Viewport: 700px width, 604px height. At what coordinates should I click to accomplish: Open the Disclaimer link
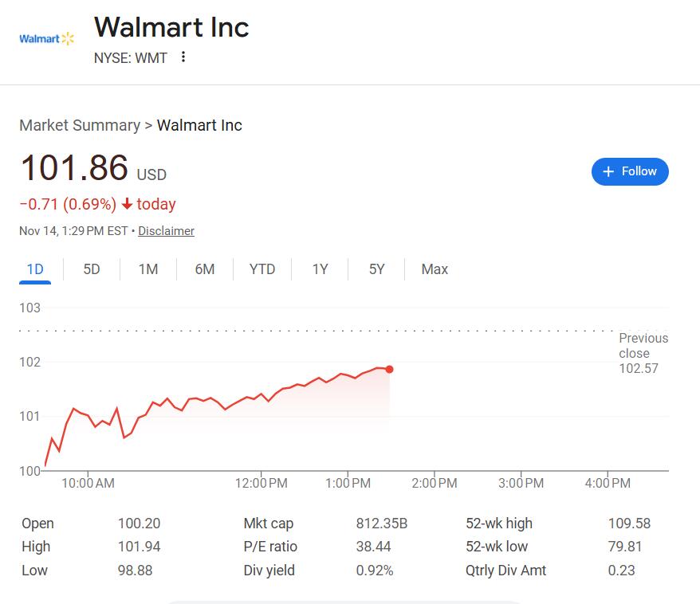click(x=166, y=231)
